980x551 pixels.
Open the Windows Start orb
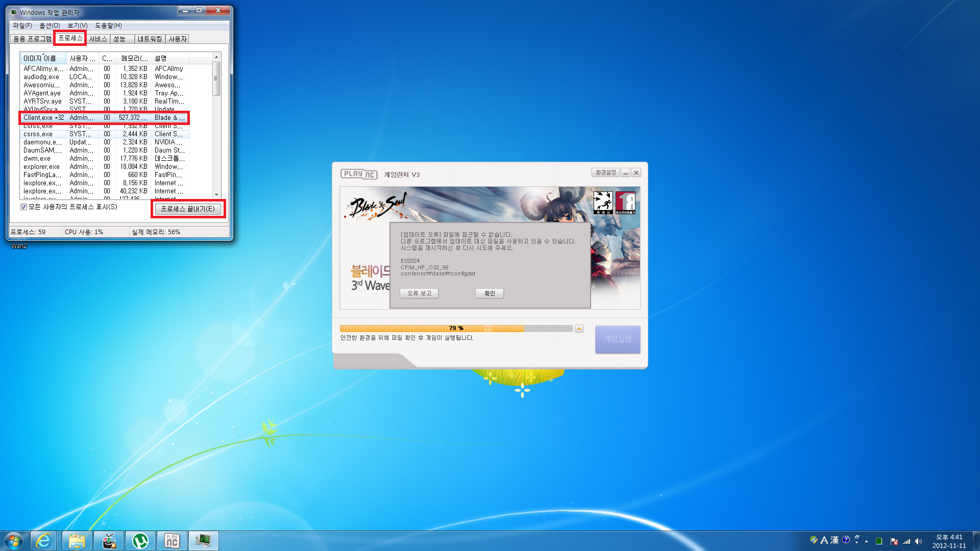[14, 541]
